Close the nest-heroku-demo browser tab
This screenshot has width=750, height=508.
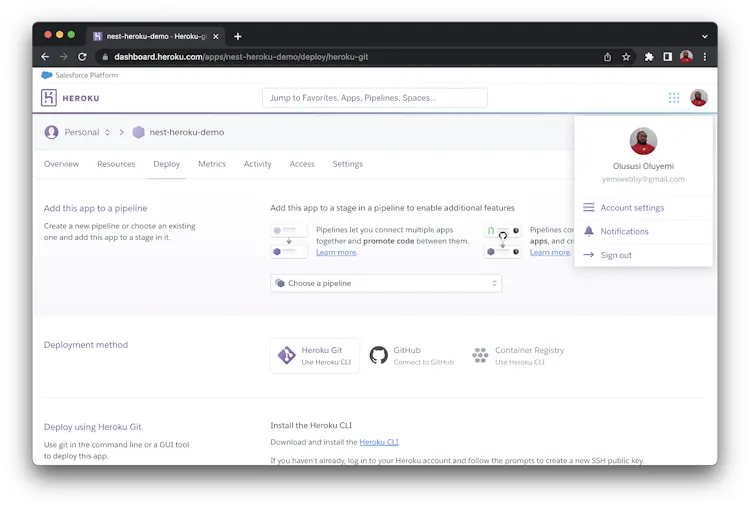coord(216,36)
